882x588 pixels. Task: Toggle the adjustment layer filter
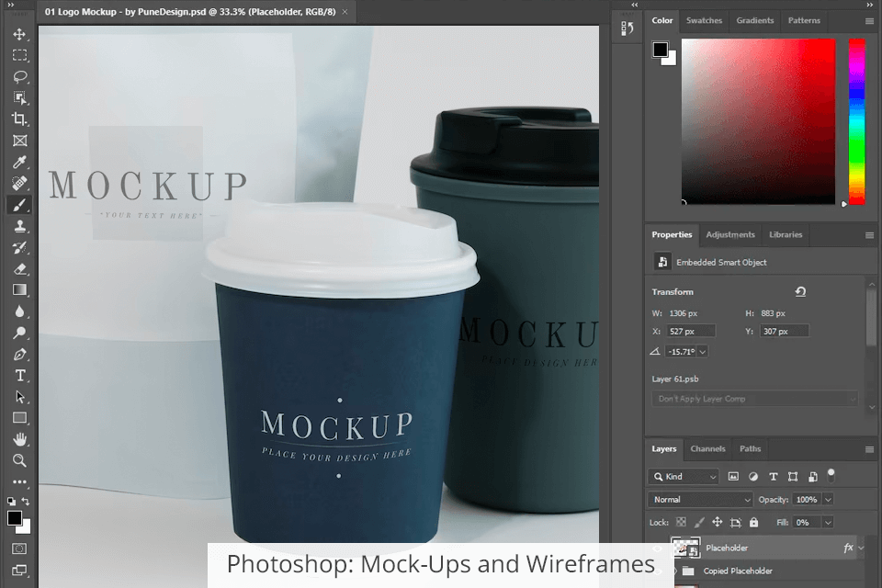753,477
